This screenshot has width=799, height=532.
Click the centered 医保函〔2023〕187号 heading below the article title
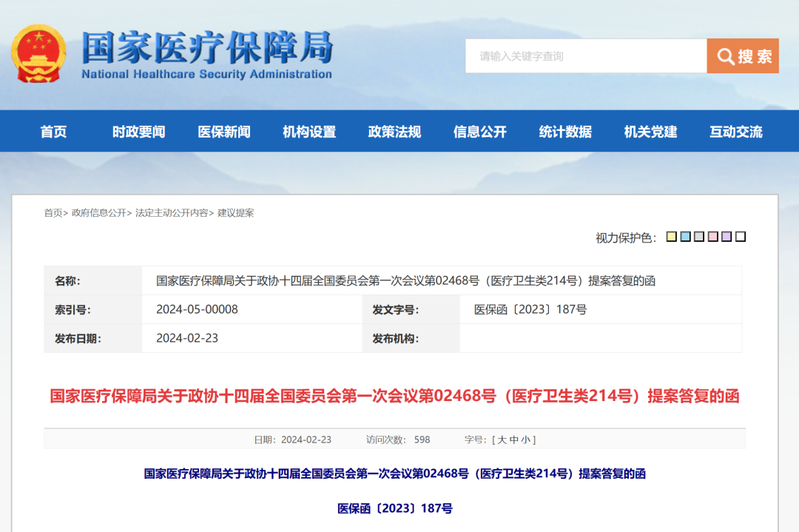395,508
